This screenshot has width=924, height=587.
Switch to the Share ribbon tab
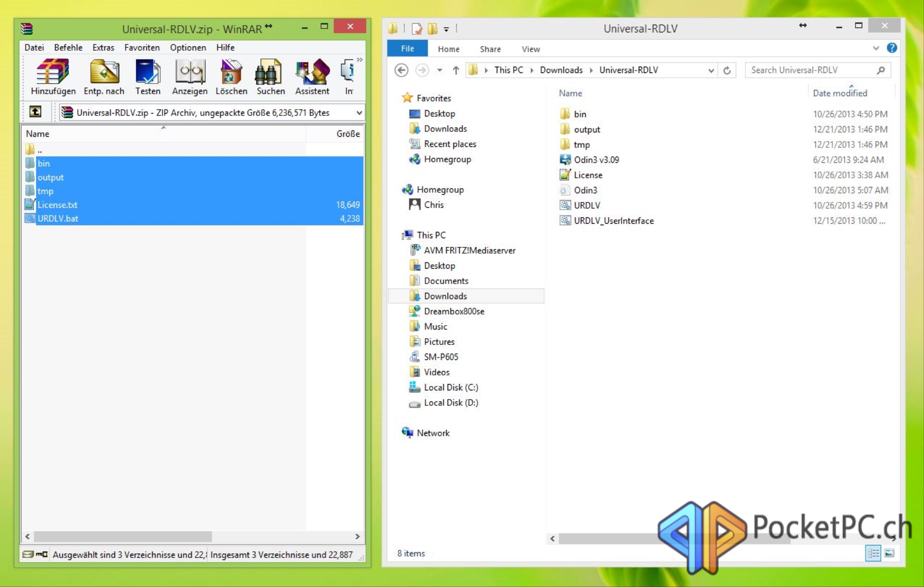490,49
